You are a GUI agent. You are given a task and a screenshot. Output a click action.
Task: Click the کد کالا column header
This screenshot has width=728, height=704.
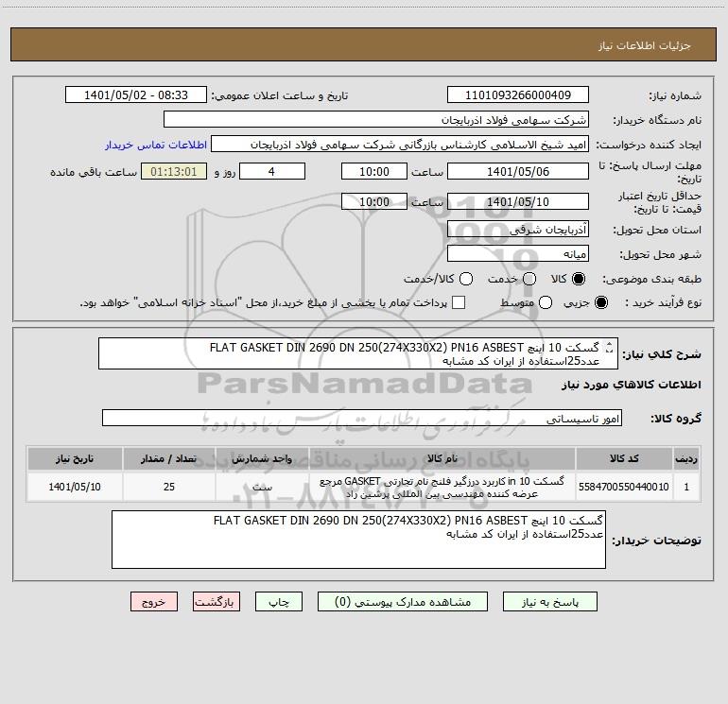click(624, 458)
